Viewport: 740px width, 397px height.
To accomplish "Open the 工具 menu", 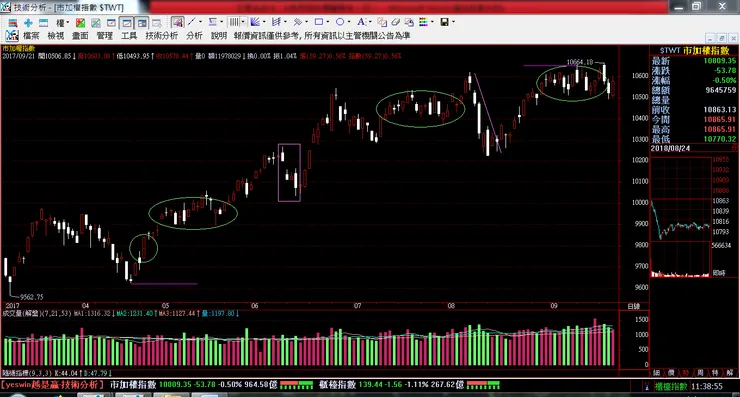I will point(129,36).
